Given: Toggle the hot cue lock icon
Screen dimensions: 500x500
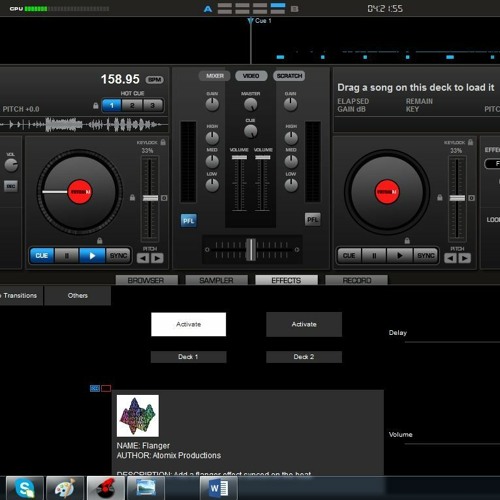Looking at the screenshot, I should click(96, 106).
